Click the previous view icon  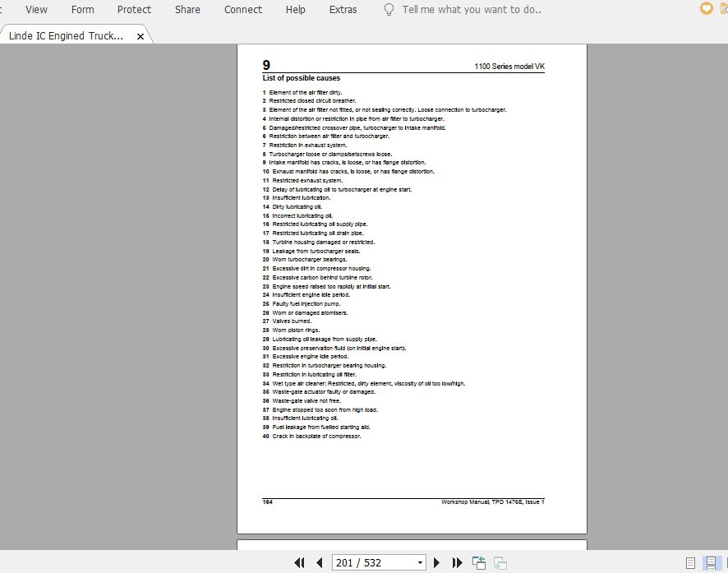(x=479, y=563)
